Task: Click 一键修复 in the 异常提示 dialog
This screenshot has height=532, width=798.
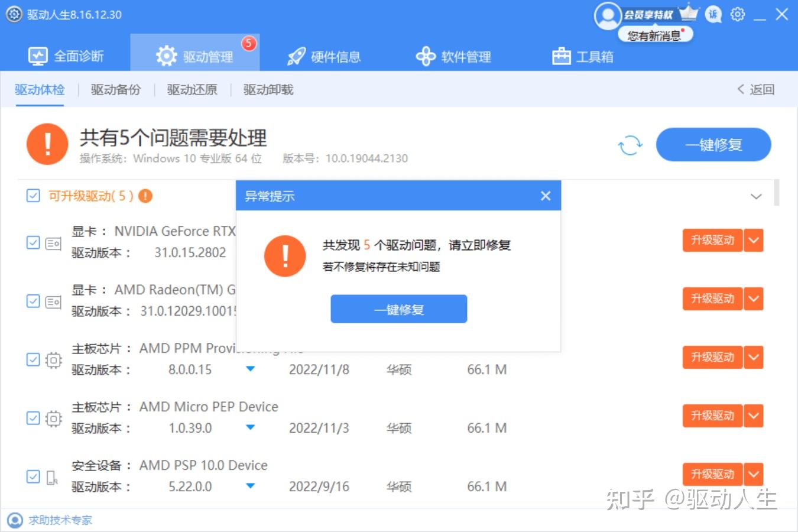Action: pyautogui.click(x=399, y=309)
